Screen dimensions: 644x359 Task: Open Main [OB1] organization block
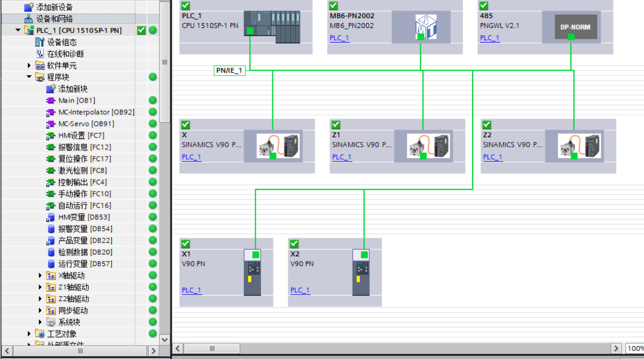[x=77, y=100]
